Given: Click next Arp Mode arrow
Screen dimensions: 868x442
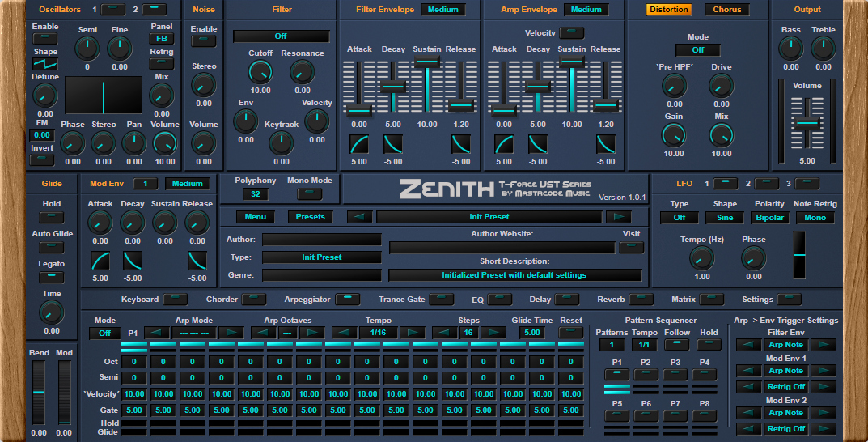Looking at the screenshot, I should point(231,333).
